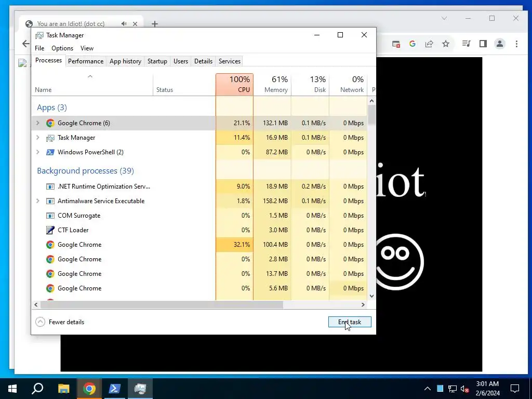532x399 pixels.
Task: Click Task Manager taskbar icon
Action: click(140, 389)
